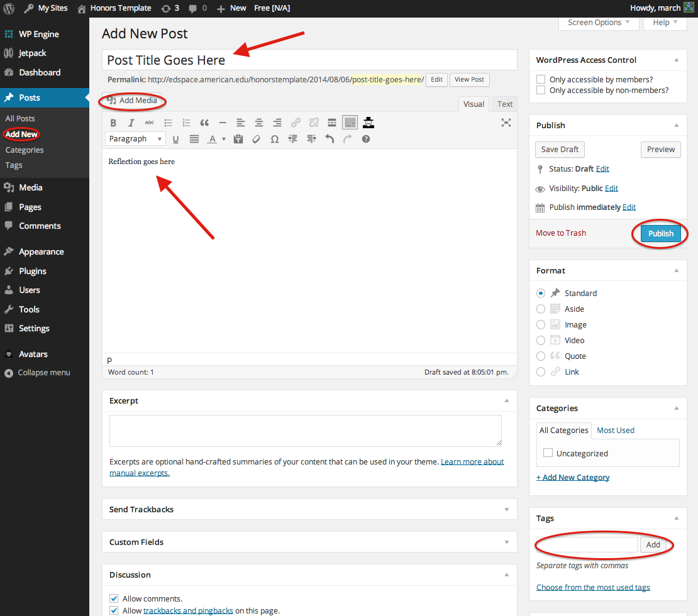
Task: Insert a bulleted list
Action: 168,123
